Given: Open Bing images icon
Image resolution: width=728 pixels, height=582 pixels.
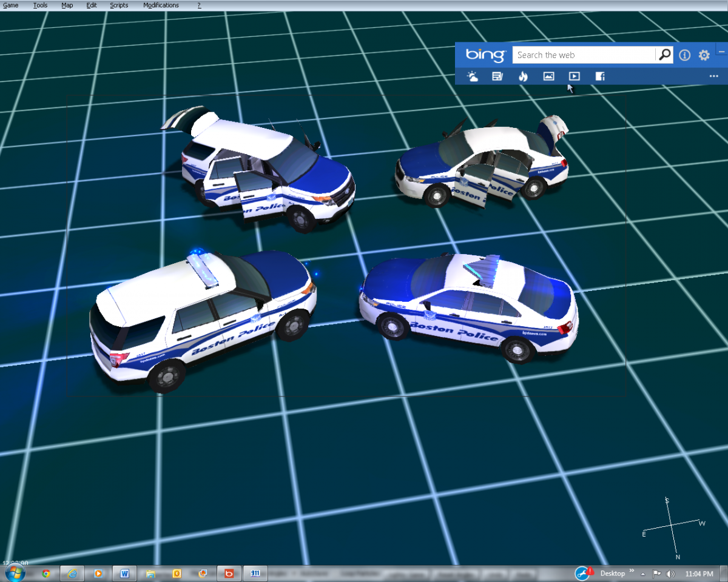Looking at the screenshot, I should [x=548, y=76].
